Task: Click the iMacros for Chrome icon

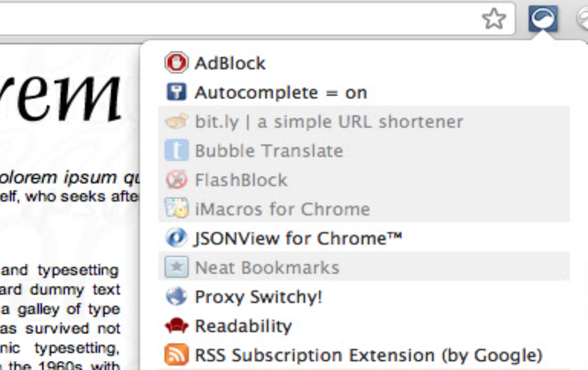Action: (176, 209)
